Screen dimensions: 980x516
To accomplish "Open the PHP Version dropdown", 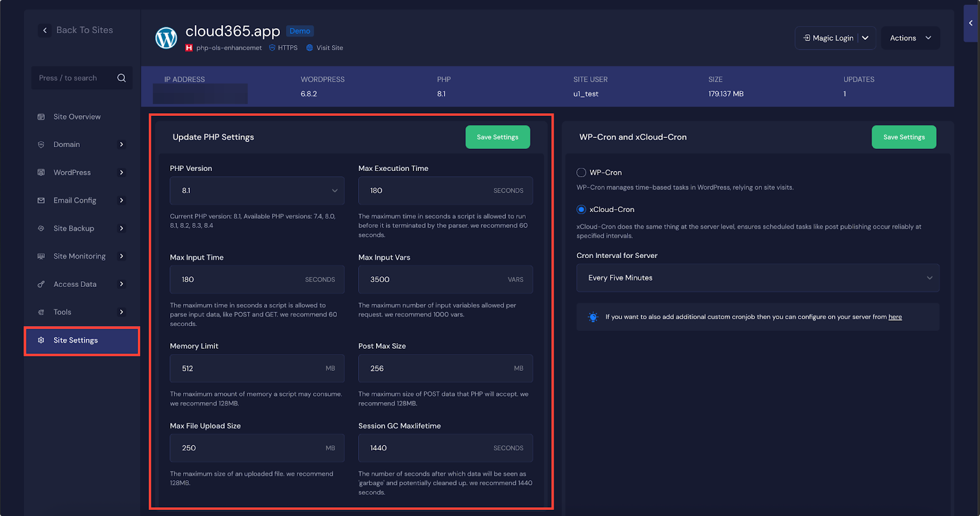I will (x=257, y=191).
